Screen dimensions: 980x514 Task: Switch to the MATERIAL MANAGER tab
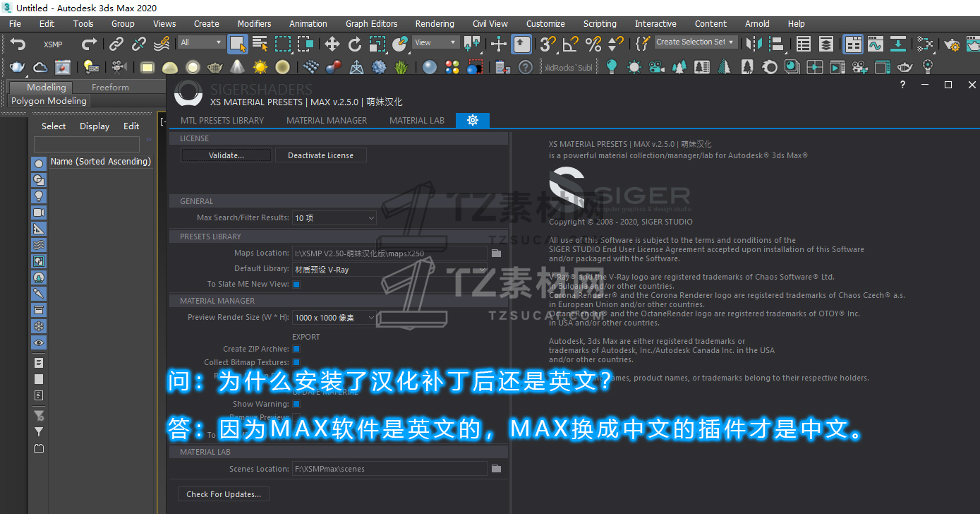[327, 120]
